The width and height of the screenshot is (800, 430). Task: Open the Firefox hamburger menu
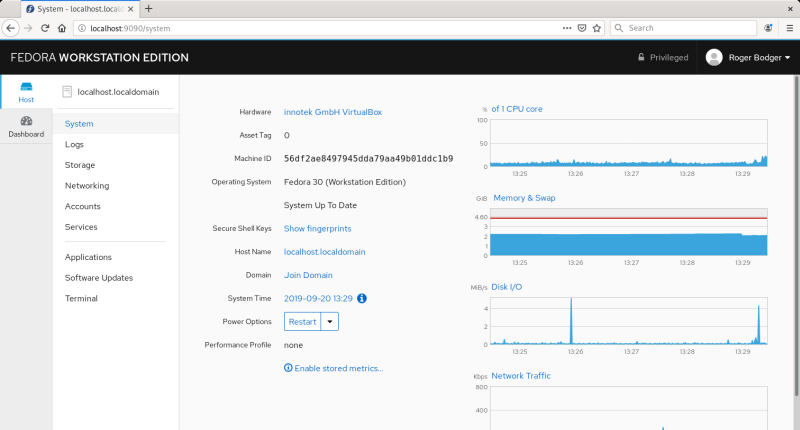788,28
